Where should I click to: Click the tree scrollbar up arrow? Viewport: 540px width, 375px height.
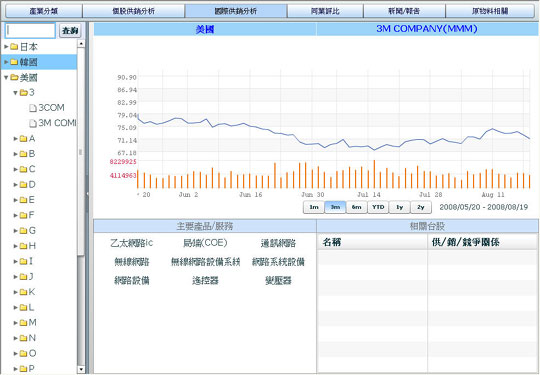point(81,43)
